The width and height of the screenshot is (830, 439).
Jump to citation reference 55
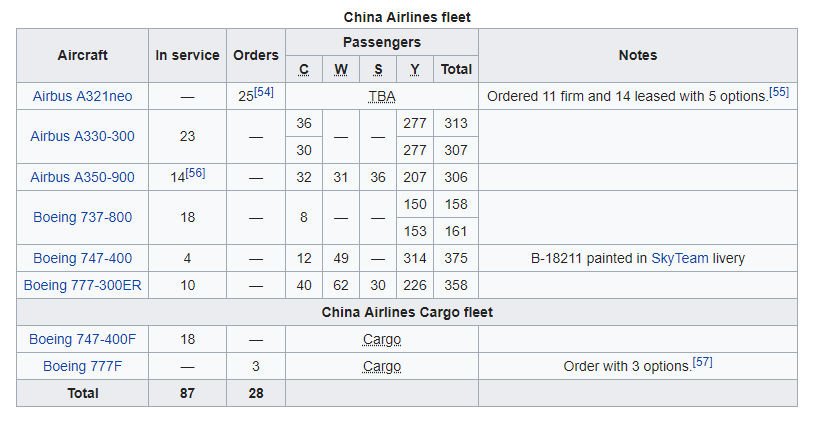(x=779, y=92)
